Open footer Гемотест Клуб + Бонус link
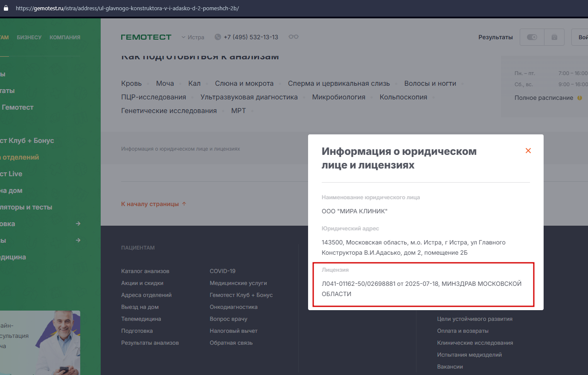The height and width of the screenshot is (375, 588). (241, 295)
